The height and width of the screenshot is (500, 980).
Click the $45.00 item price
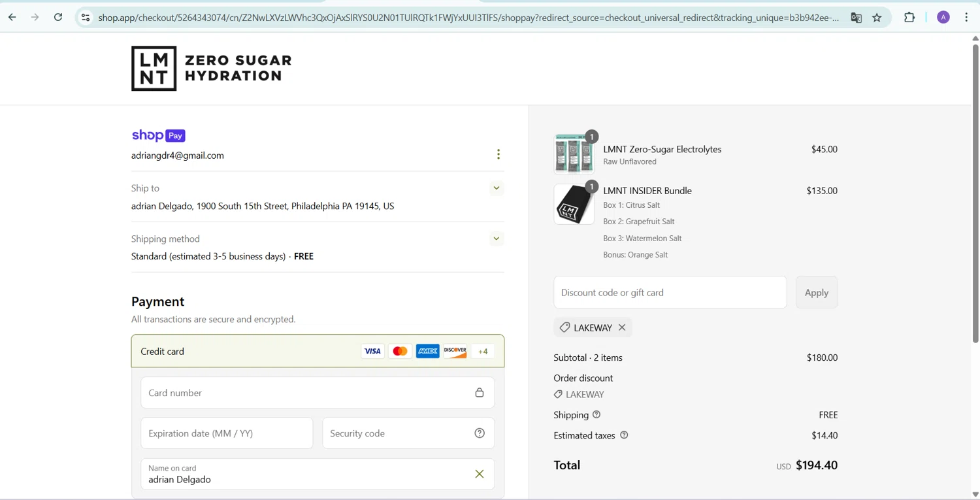point(825,149)
